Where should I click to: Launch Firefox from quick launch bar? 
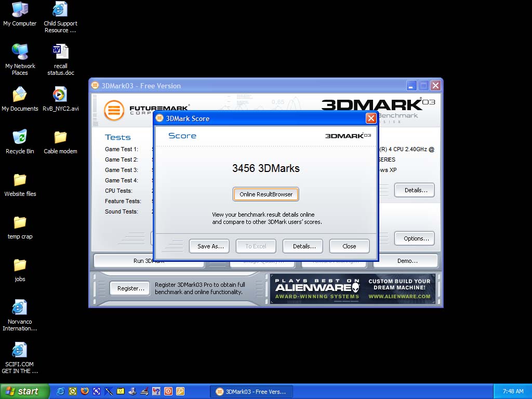[85, 391]
